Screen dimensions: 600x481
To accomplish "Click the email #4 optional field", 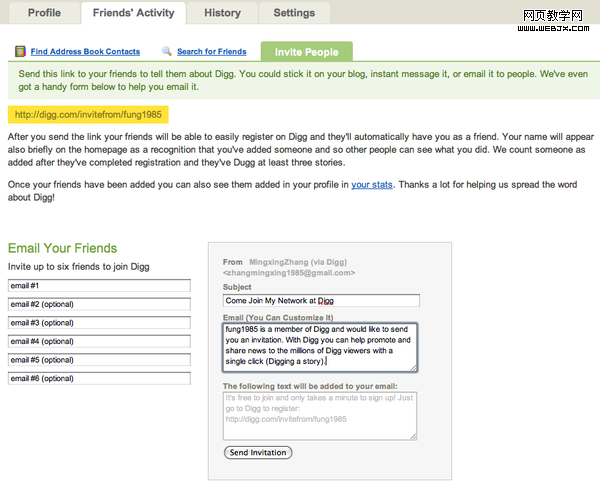I will 99,341.
